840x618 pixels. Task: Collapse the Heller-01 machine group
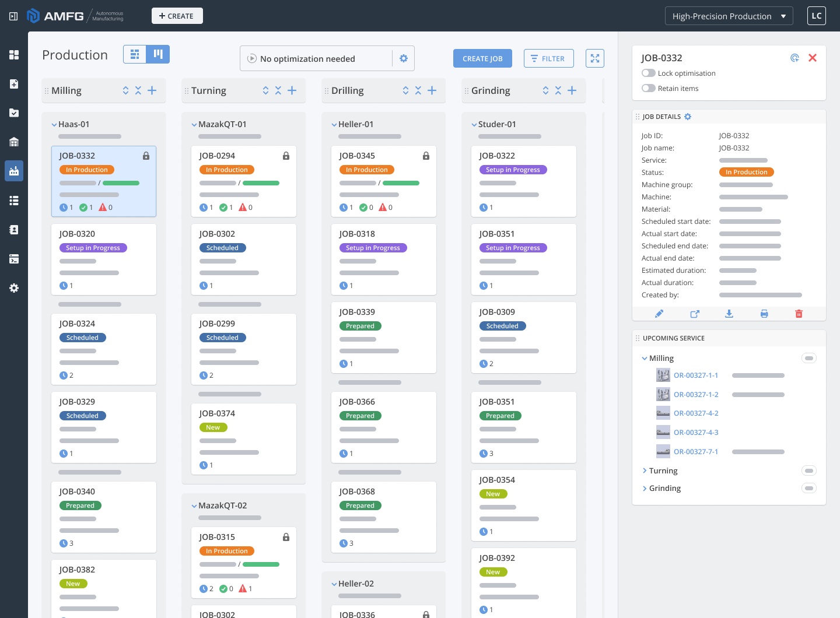tap(334, 125)
